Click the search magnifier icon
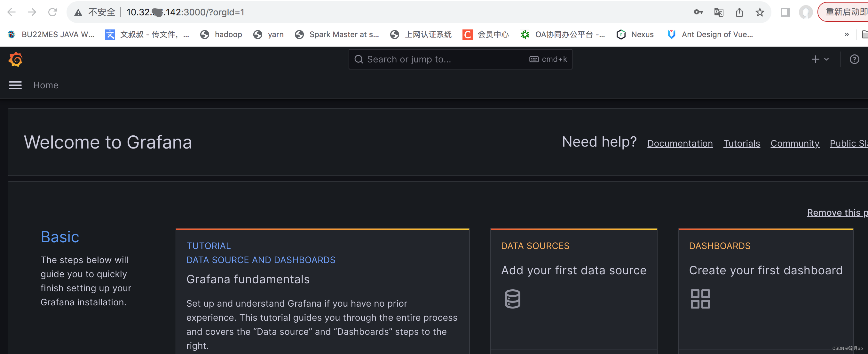 point(359,59)
